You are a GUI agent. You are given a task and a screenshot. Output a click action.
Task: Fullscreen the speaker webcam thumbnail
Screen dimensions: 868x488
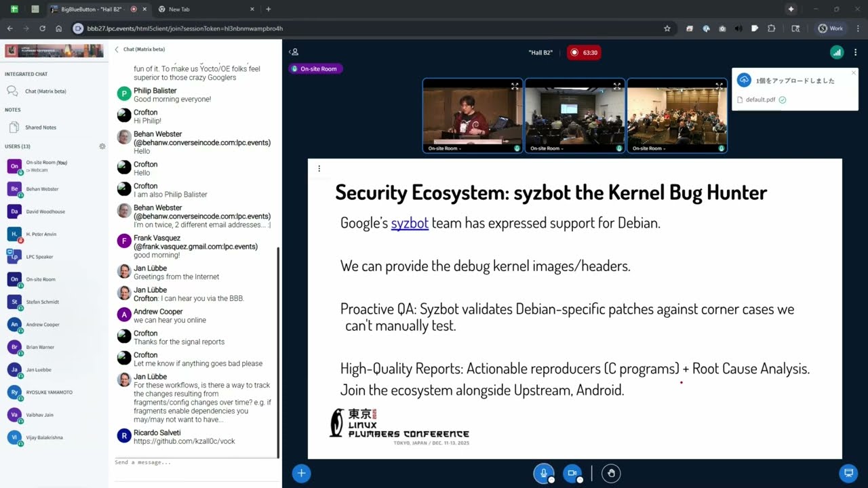(515, 86)
